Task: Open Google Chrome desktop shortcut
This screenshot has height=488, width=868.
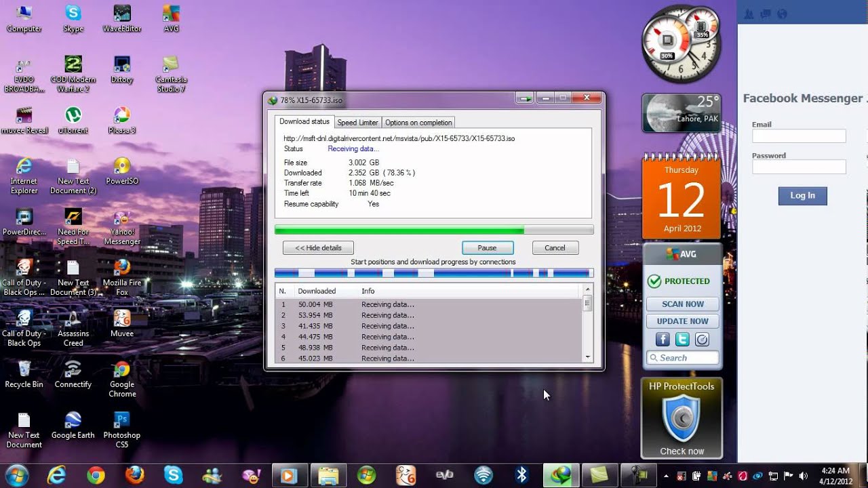Action: 122,379
